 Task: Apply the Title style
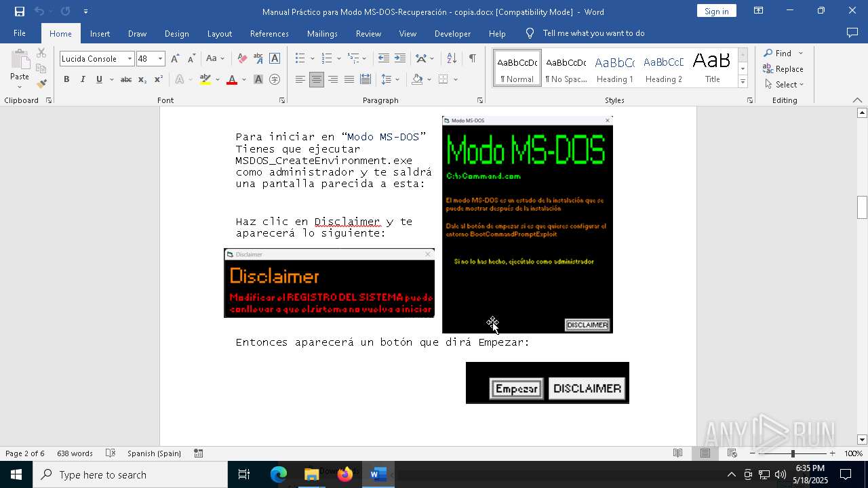[712, 68]
